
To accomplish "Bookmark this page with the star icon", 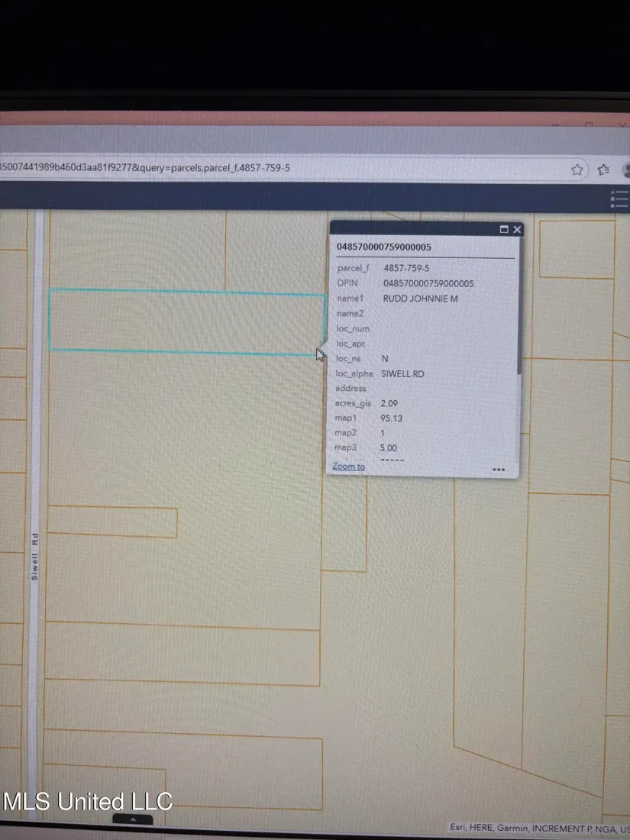I will click(x=577, y=169).
